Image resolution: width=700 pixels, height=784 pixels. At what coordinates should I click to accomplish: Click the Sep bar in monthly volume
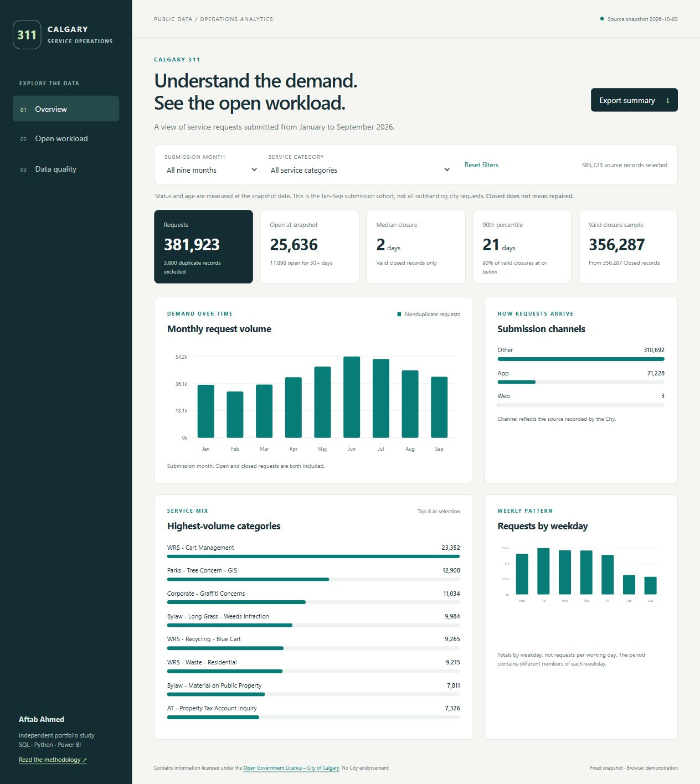(439, 408)
